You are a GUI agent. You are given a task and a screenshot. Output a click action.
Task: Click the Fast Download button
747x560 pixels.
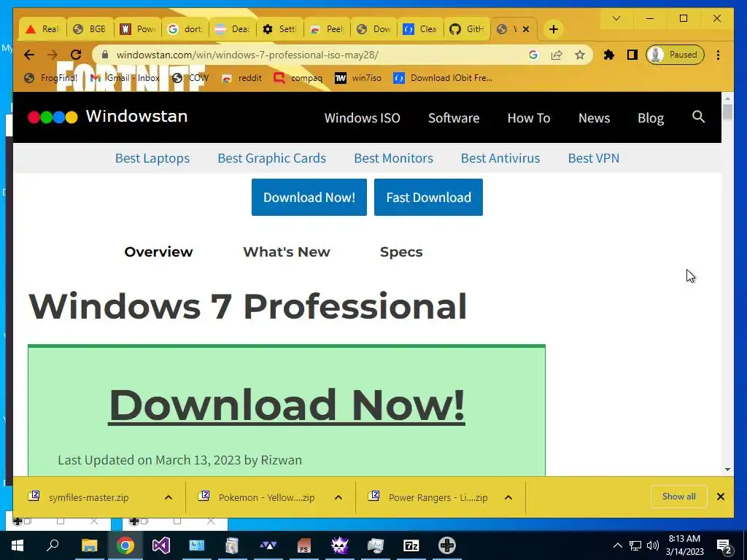[428, 197]
